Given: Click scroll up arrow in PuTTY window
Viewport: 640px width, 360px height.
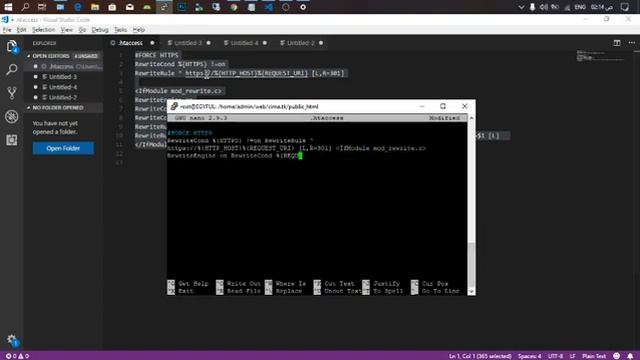Looking at the screenshot, I should (x=471, y=118).
